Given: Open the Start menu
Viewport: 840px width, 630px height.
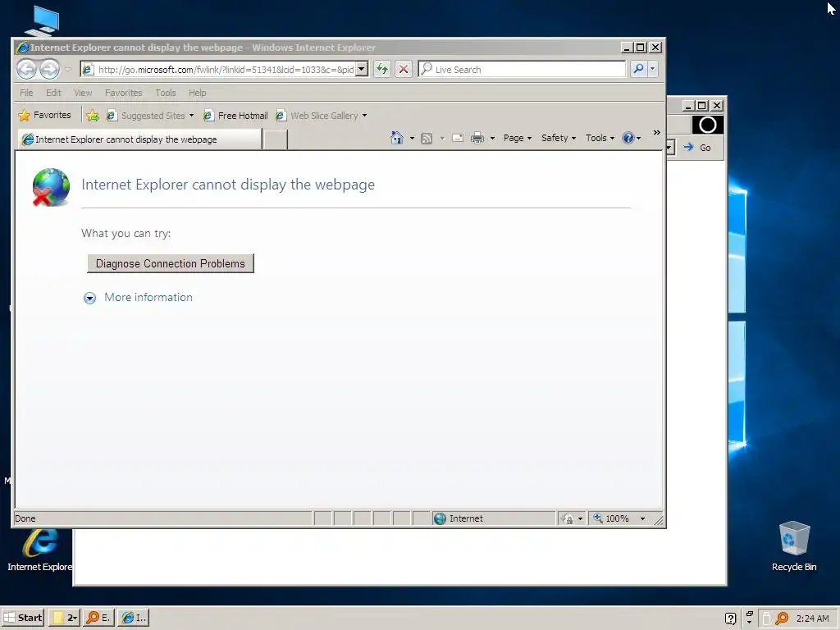Looking at the screenshot, I should click(22, 618).
